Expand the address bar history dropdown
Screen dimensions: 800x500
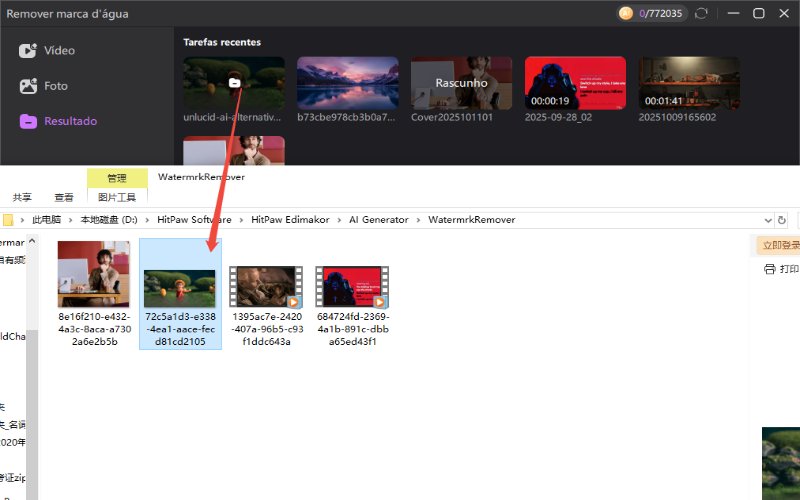[768, 219]
